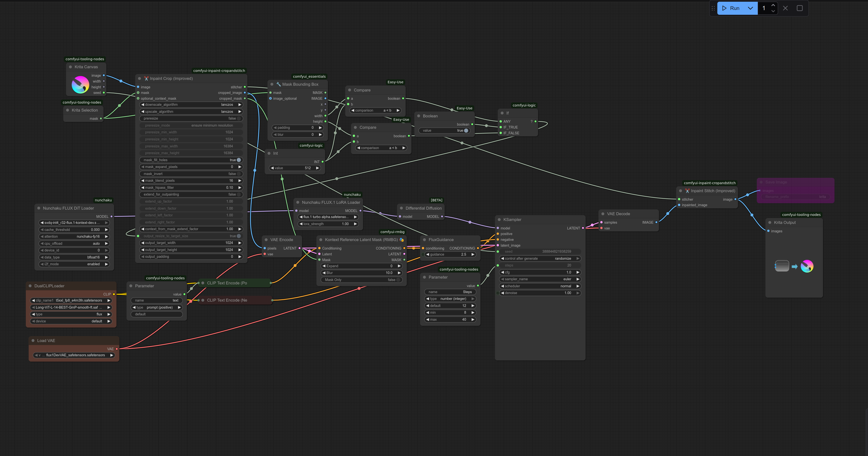Click the Krita Canvas colorful brush logo
The width and height of the screenshot is (868, 456).
(x=80, y=84)
